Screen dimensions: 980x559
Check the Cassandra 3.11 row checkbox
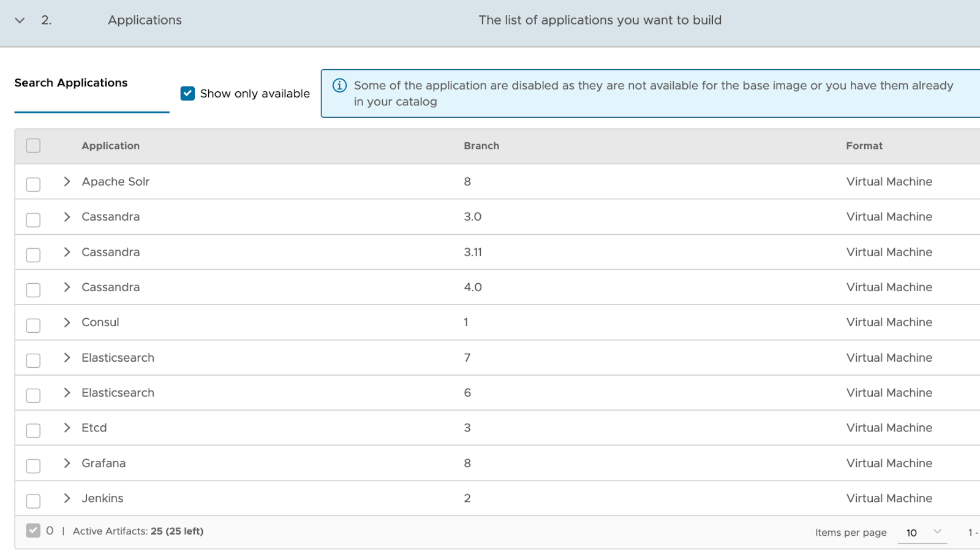33,254
